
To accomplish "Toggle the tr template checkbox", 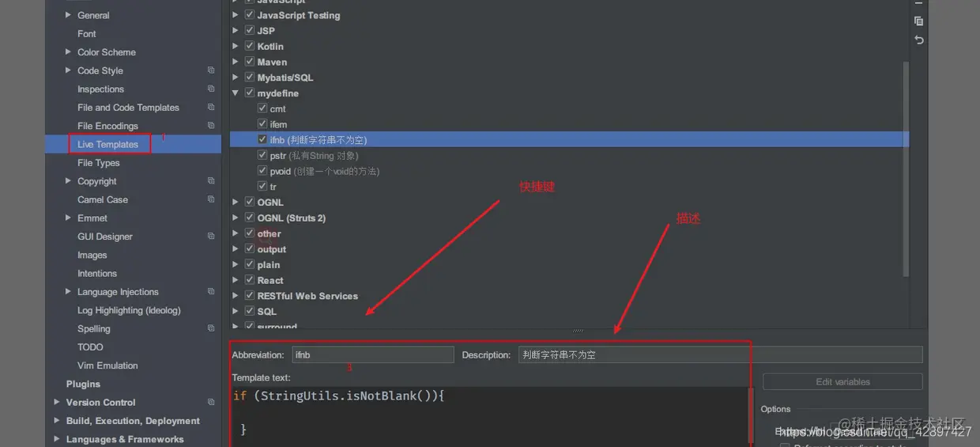I will [x=262, y=187].
